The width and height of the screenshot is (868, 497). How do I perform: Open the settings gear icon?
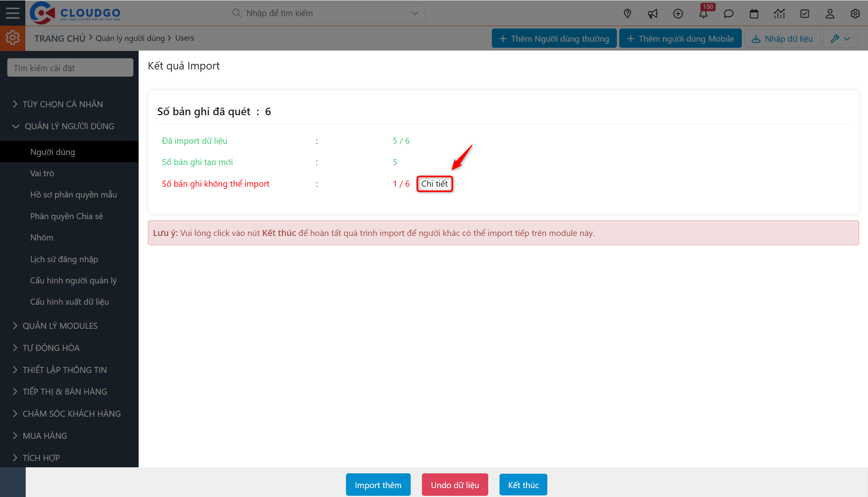(x=855, y=14)
